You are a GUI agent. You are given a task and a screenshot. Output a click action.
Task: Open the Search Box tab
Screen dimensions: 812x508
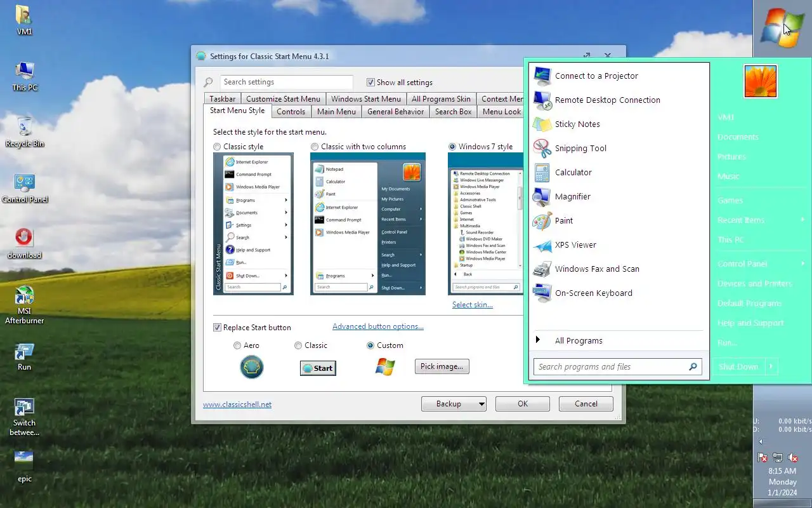pyautogui.click(x=453, y=111)
